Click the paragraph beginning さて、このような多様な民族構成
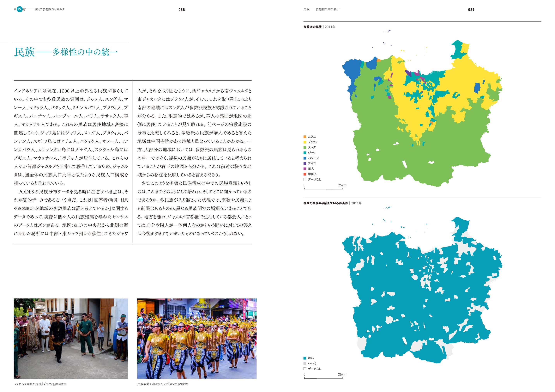Screen dimensions: 555x392 (x=194, y=208)
